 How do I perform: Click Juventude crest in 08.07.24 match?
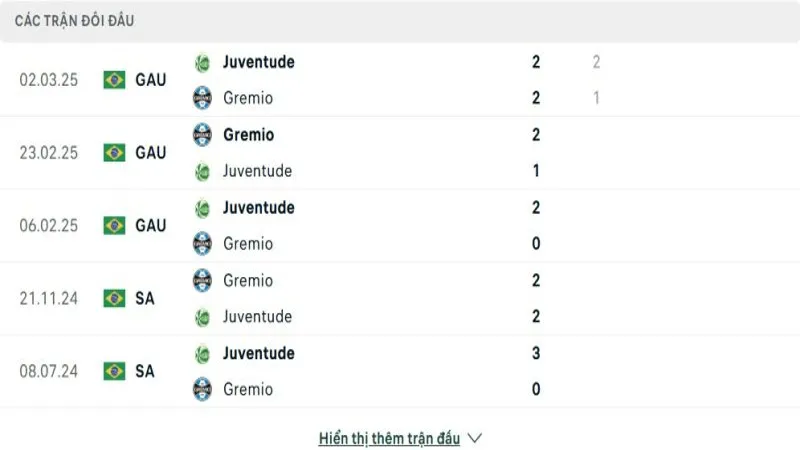click(x=203, y=354)
